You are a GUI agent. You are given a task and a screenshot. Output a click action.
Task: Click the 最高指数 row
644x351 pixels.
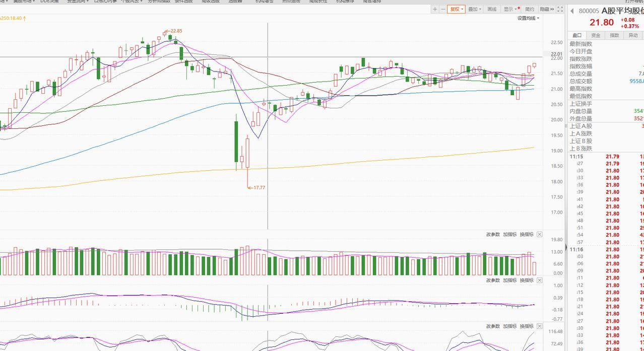point(606,89)
